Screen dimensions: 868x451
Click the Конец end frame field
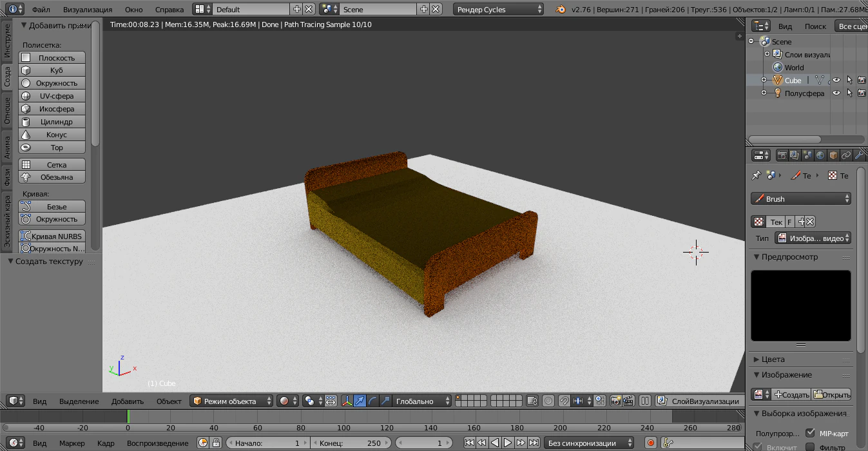[351, 443]
